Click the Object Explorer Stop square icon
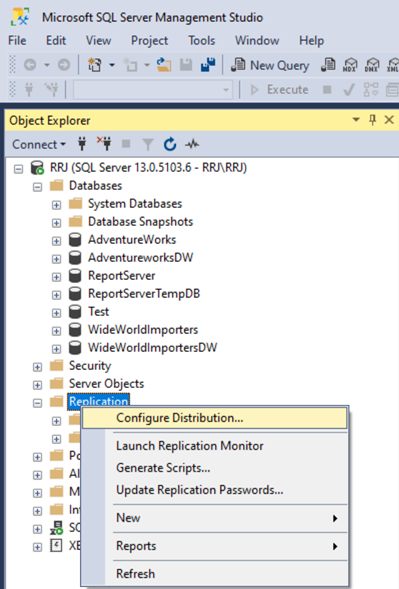The image size is (399, 589). pos(126,144)
